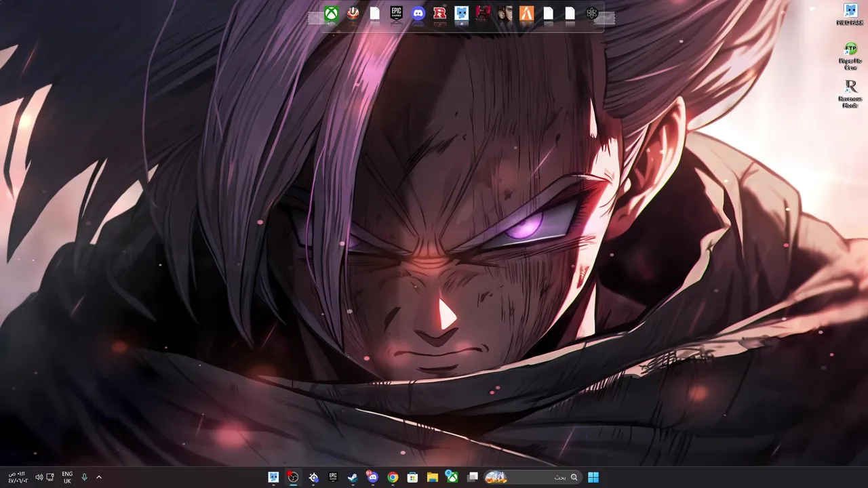Open Discord with notification badge on taskbar
The image size is (868, 488).
click(x=372, y=477)
